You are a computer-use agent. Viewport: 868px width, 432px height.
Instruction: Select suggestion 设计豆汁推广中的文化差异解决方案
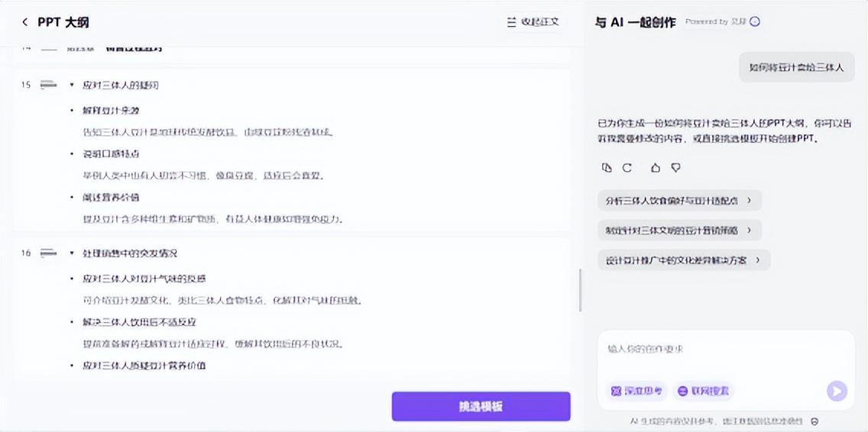coord(683,260)
